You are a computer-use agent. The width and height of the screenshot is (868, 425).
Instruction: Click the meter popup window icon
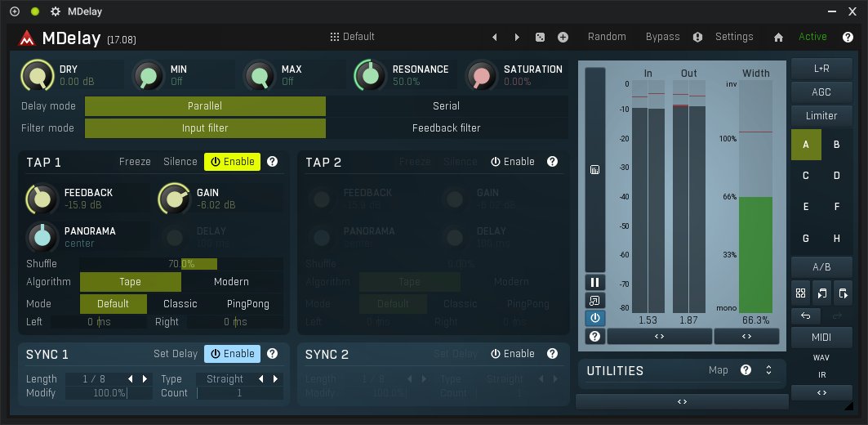[x=595, y=300]
